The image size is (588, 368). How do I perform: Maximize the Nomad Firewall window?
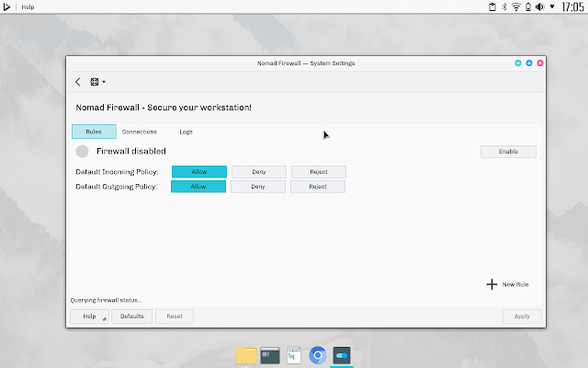coord(529,63)
